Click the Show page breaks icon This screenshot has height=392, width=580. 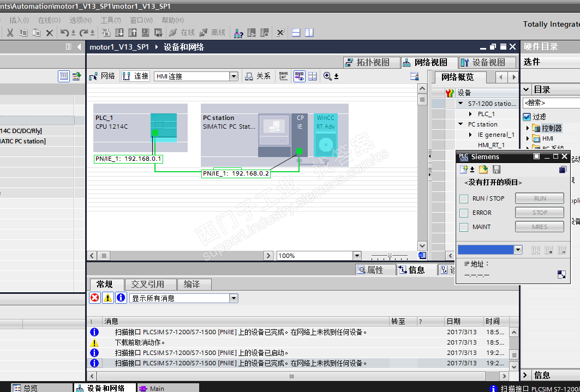pyautogui.click(x=313, y=76)
